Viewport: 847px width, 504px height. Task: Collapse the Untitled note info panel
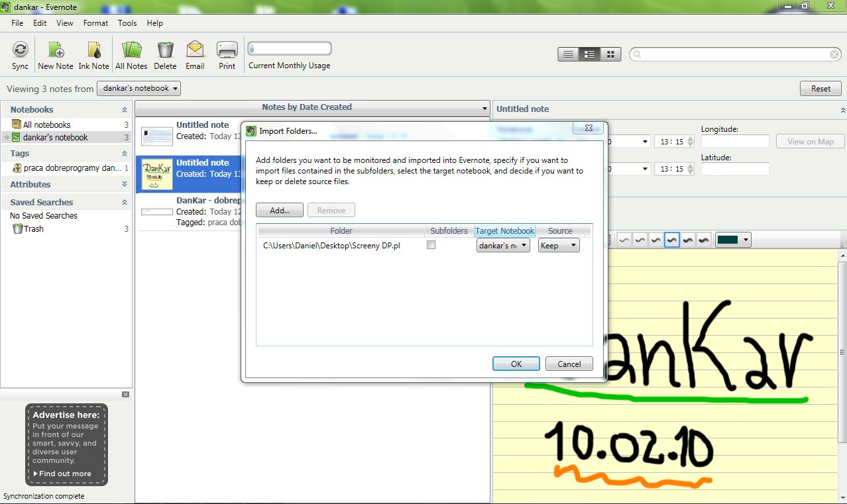tap(842, 110)
